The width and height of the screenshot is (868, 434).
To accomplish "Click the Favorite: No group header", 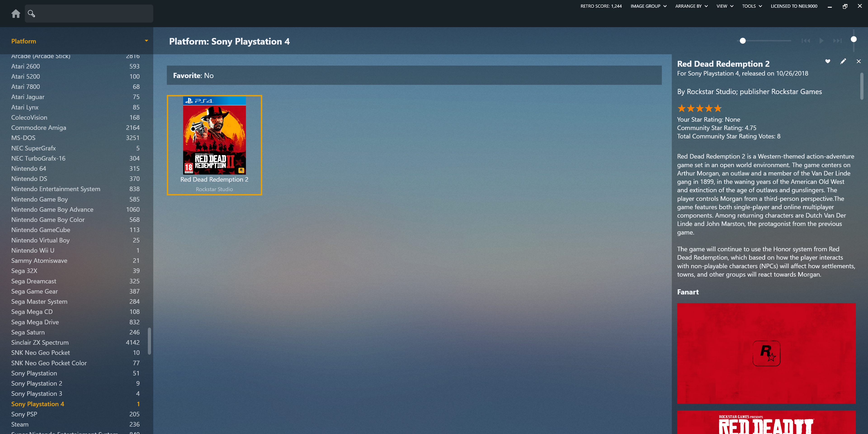I will point(414,75).
